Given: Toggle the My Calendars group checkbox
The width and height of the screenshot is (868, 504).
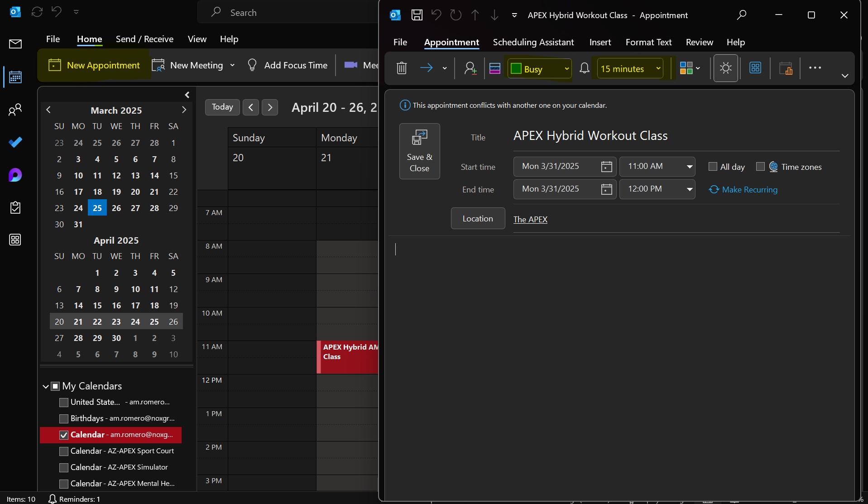Looking at the screenshot, I should click(55, 386).
